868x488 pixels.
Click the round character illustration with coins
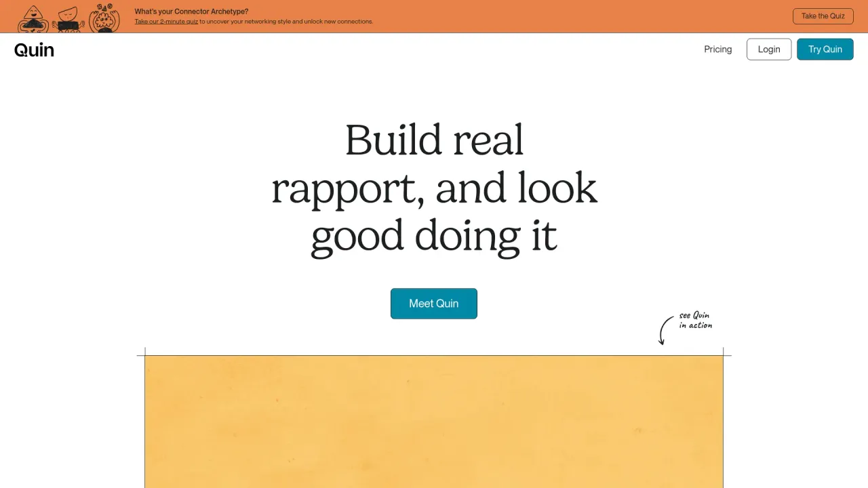(x=104, y=18)
